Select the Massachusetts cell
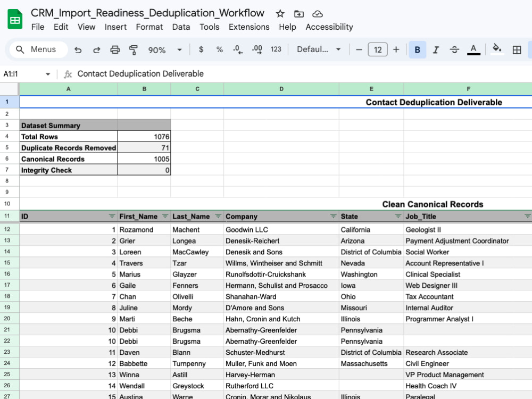 click(371, 364)
